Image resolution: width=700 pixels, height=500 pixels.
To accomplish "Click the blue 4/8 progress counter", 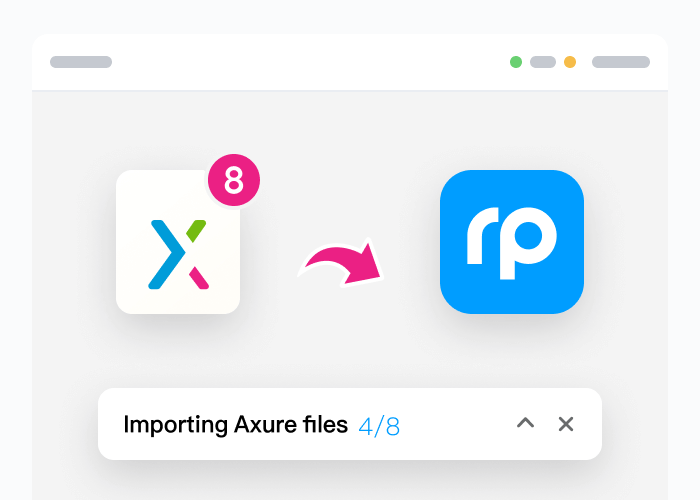I will (379, 426).
